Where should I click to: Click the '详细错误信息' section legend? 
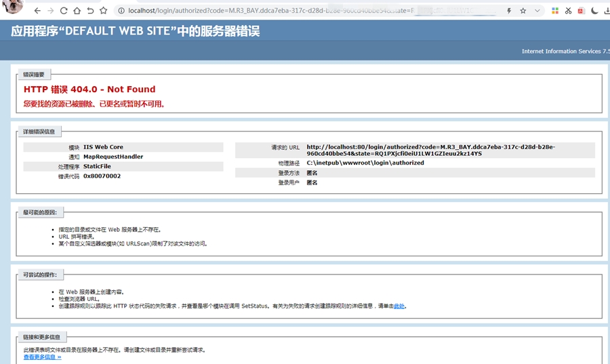click(x=39, y=132)
